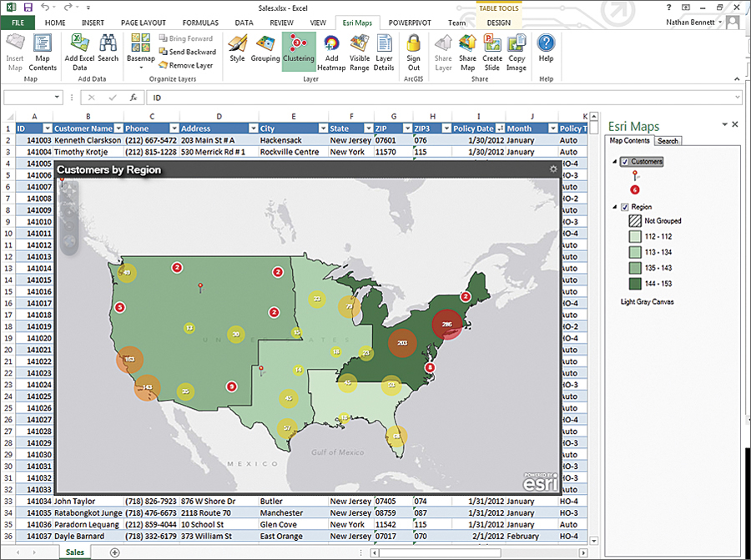Select column header E

[294, 116]
